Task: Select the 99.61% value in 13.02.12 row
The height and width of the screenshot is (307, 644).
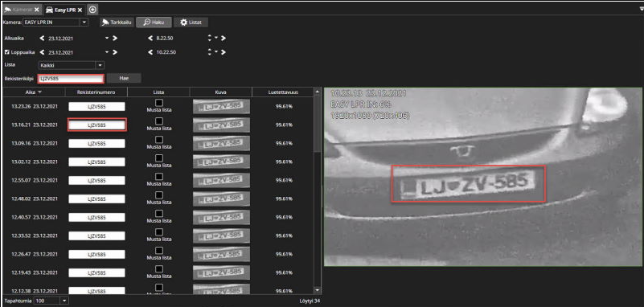Action: point(284,162)
